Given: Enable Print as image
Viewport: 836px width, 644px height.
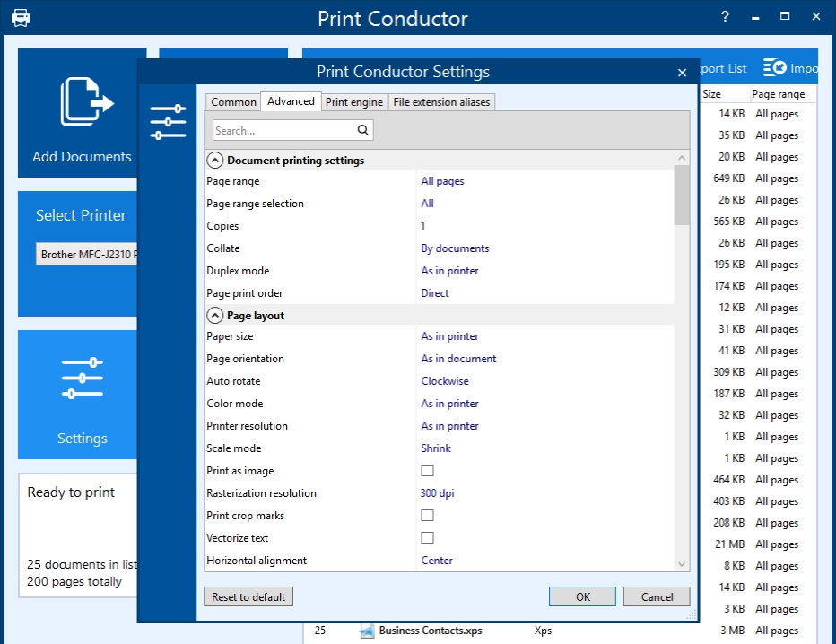Looking at the screenshot, I should coord(428,470).
